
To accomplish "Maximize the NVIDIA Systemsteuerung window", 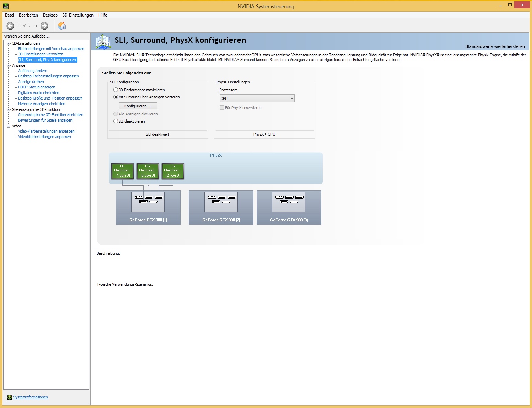I will point(510,5).
